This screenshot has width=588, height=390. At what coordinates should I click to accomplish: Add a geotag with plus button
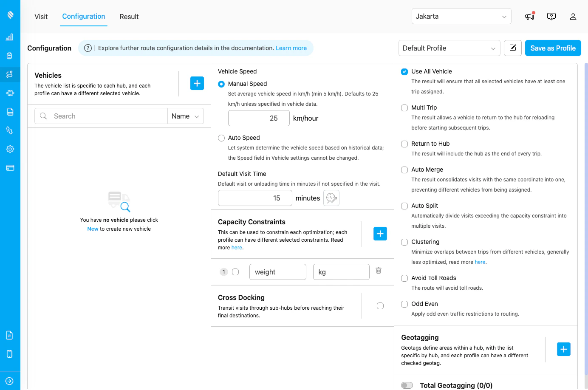coord(564,349)
